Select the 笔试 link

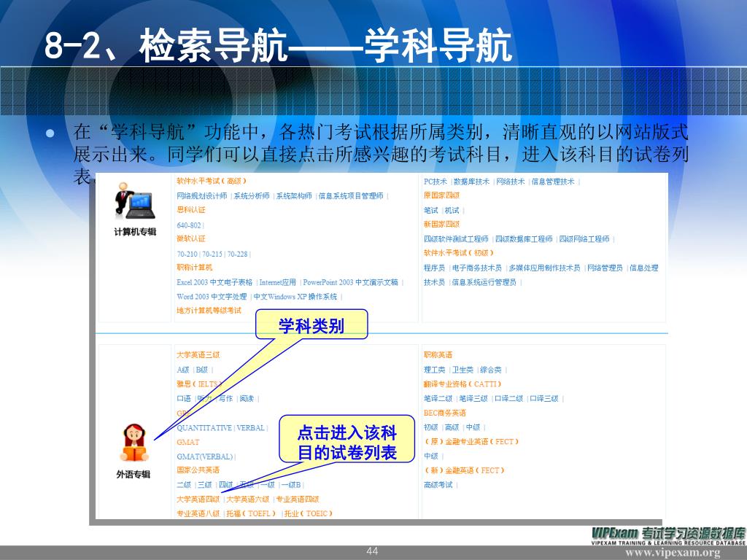(x=430, y=211)
